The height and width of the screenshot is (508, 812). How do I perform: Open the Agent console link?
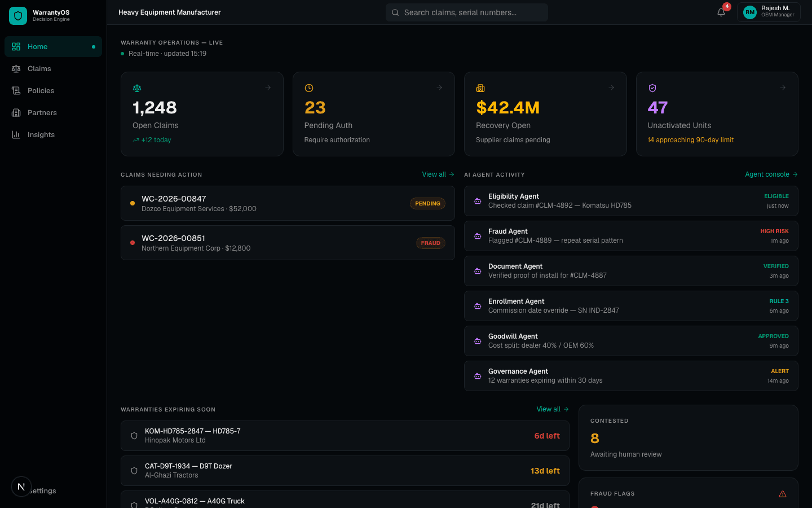click(771, 174)
